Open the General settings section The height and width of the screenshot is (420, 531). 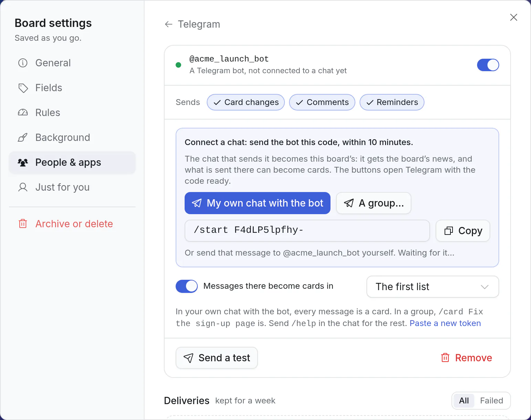point(72,63)
